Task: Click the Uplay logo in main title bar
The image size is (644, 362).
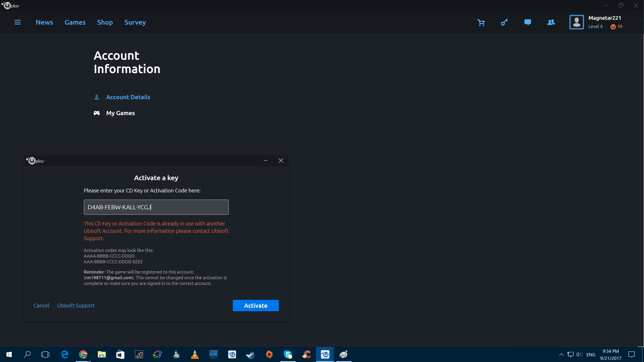Action: coord(11,6)
